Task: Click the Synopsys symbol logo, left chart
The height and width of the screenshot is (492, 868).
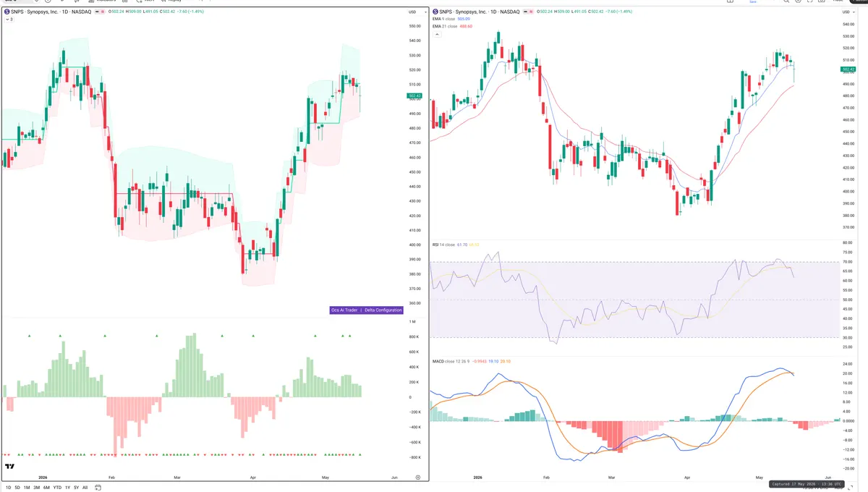Action: pos(7,12)
